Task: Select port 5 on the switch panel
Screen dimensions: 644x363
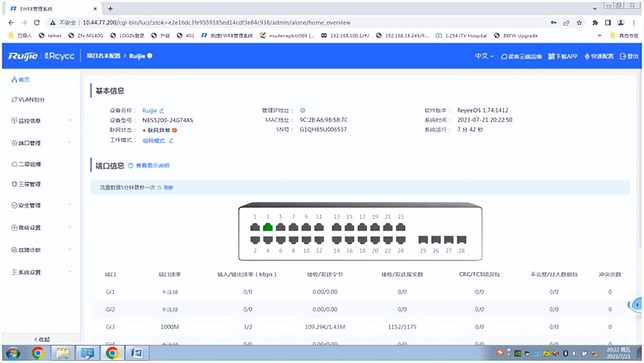Action: click(x=281, y=227)
